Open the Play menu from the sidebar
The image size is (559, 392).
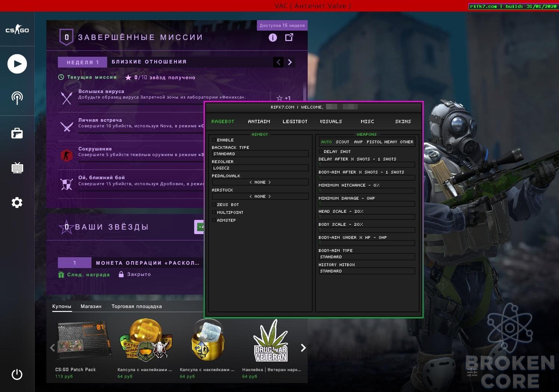[x=17, y=64]
